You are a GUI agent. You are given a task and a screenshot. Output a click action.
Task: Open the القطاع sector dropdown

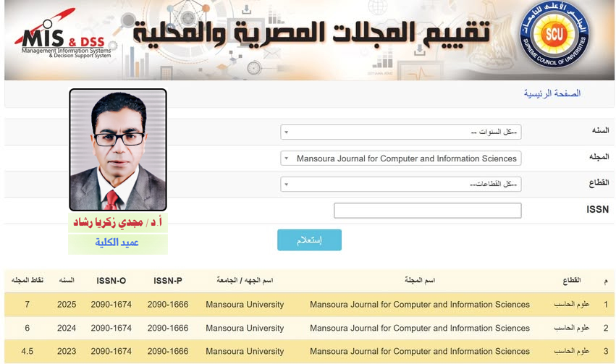(x=401, y=184)
